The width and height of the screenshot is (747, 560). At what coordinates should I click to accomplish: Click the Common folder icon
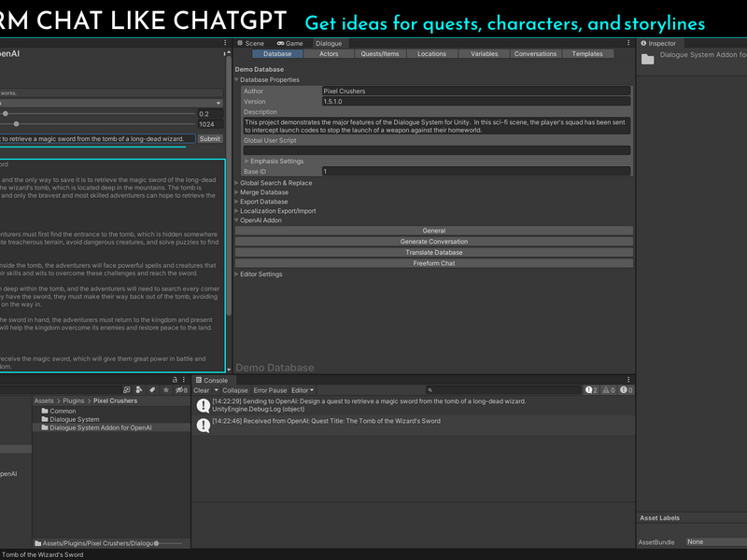[x=45, y=411]
